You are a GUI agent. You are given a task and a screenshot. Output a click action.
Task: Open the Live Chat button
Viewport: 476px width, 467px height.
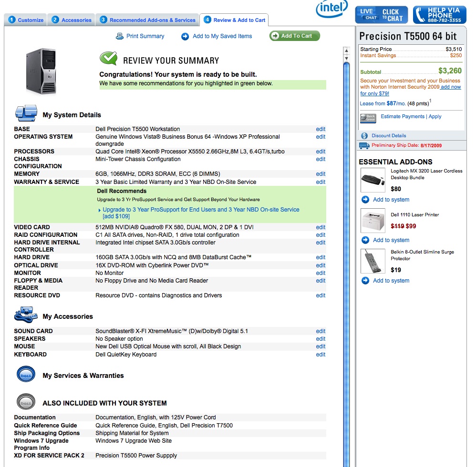pyautogui.click(x=382, y=15)
